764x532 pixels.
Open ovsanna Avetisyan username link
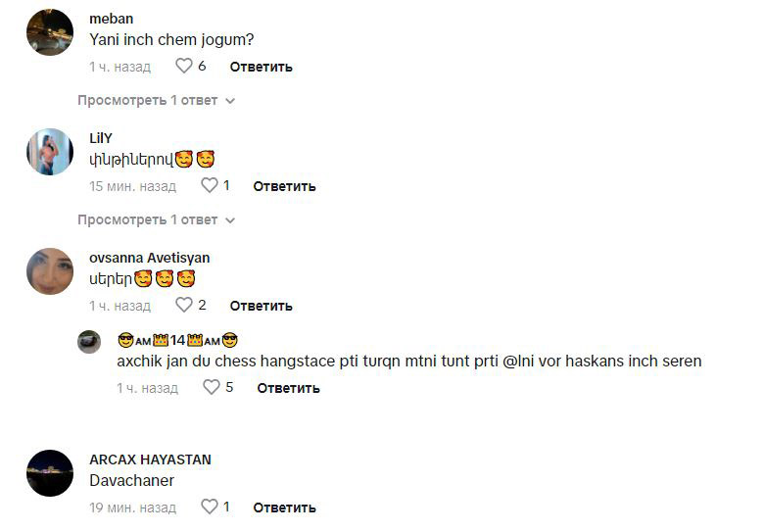click(150, 258)
